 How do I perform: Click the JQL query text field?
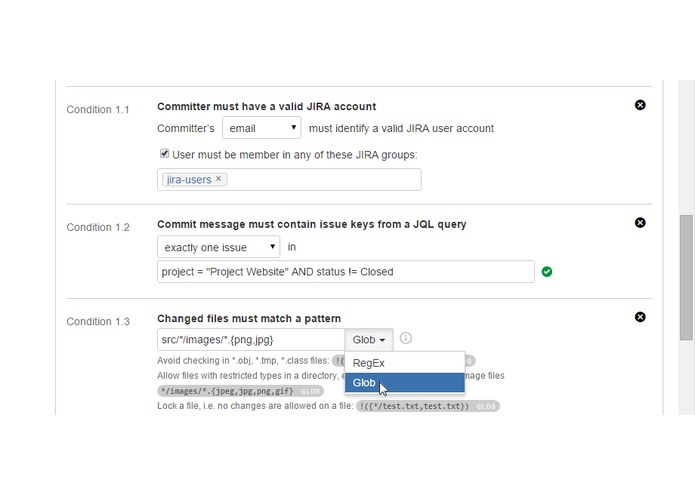(346, 272)
